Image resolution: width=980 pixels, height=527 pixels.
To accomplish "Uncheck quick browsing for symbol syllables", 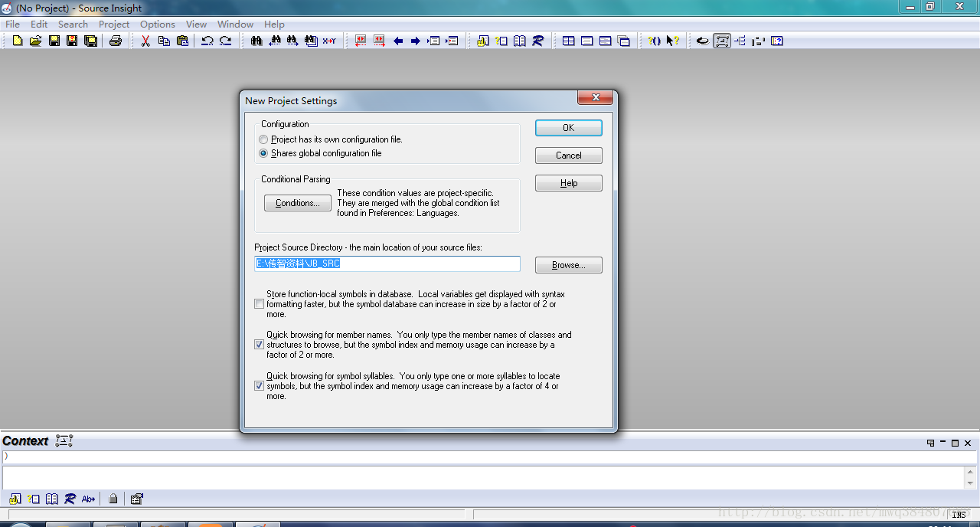I will point(260,386).
